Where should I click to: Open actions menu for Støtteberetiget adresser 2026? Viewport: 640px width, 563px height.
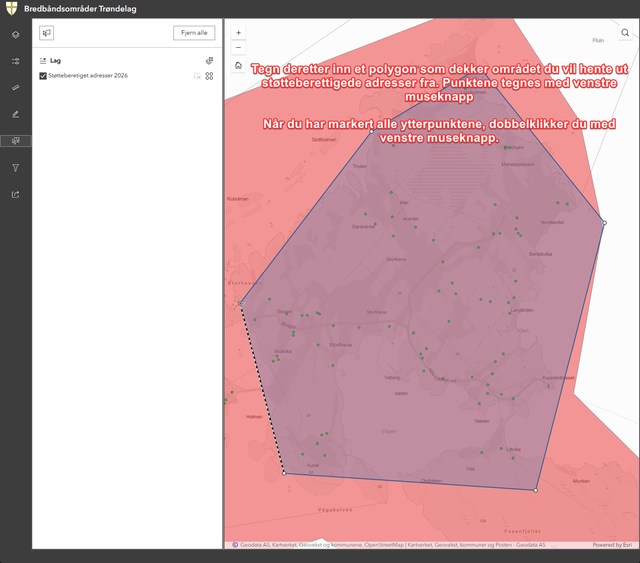pyautogui.click(x=209, y=76)
